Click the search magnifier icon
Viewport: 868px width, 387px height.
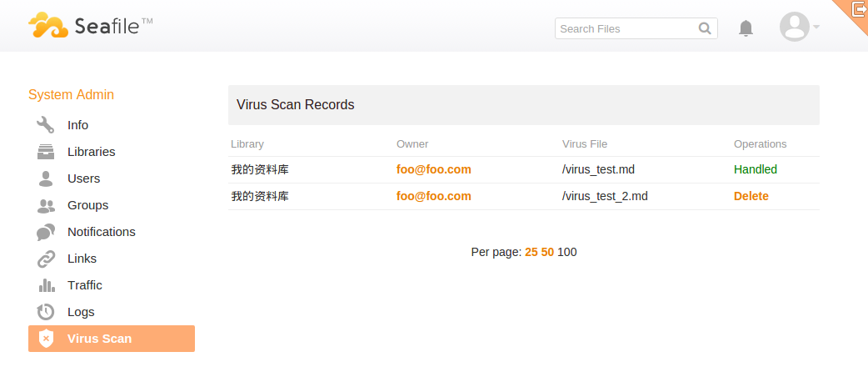(x=705, y=28)
